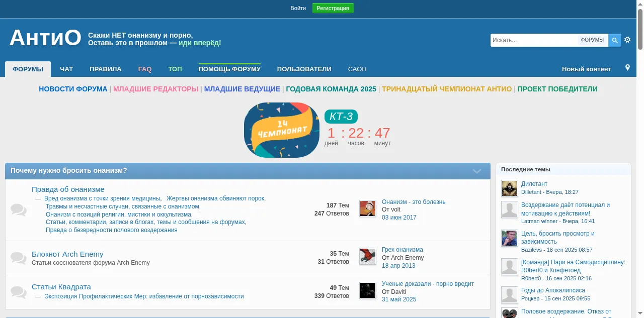644x318 pixels.
Task: Open Травмы и несчастные случаи subforum
Action: [122, 206]
